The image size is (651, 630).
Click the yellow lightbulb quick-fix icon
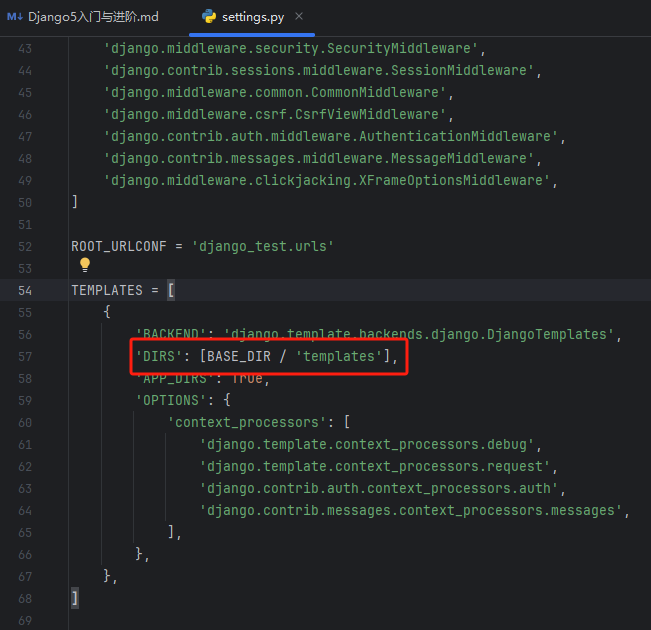pos(85,265)
